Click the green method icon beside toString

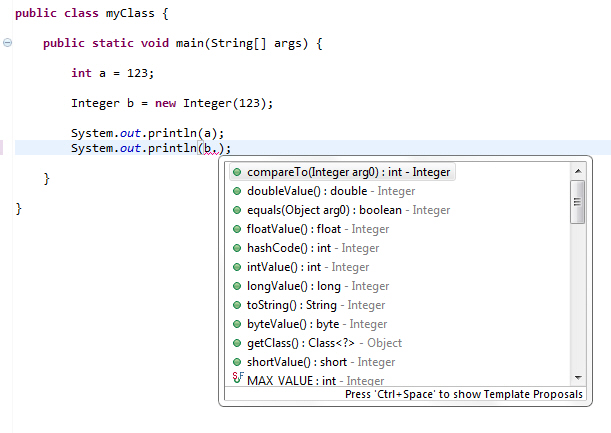pyautogui.click(x=237, y=305)
